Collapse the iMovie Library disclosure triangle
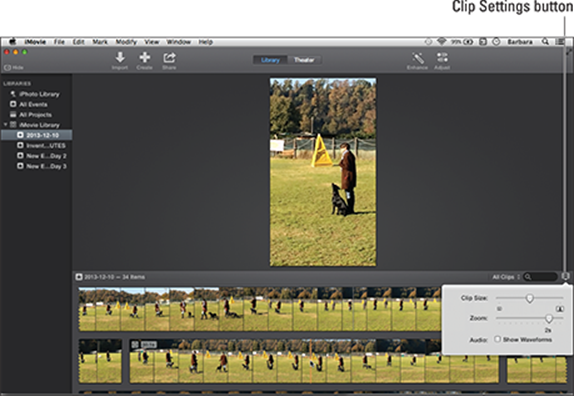Image resolution: width=574 pixels, height=396 pixels. pyautogui.click(x=5, y=125)
